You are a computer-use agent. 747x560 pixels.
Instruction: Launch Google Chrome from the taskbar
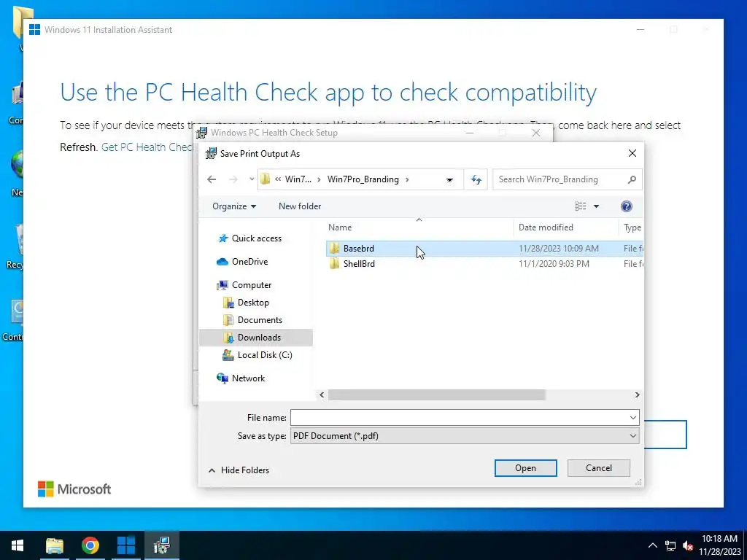pos(90,545)
